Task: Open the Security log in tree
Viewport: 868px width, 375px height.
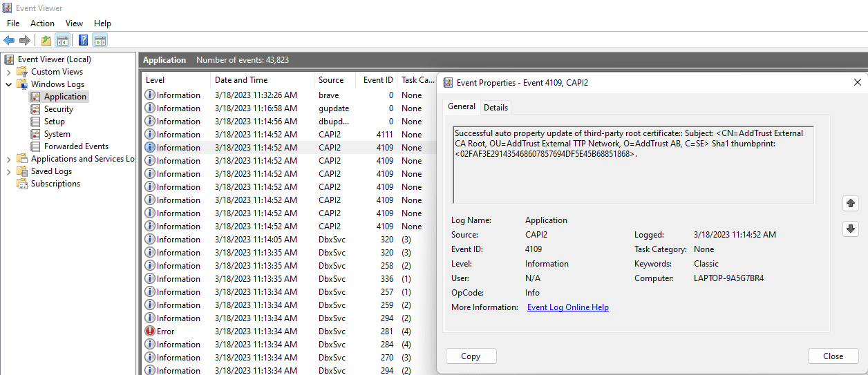Action: pyautogui.click(x=58, y=109)
